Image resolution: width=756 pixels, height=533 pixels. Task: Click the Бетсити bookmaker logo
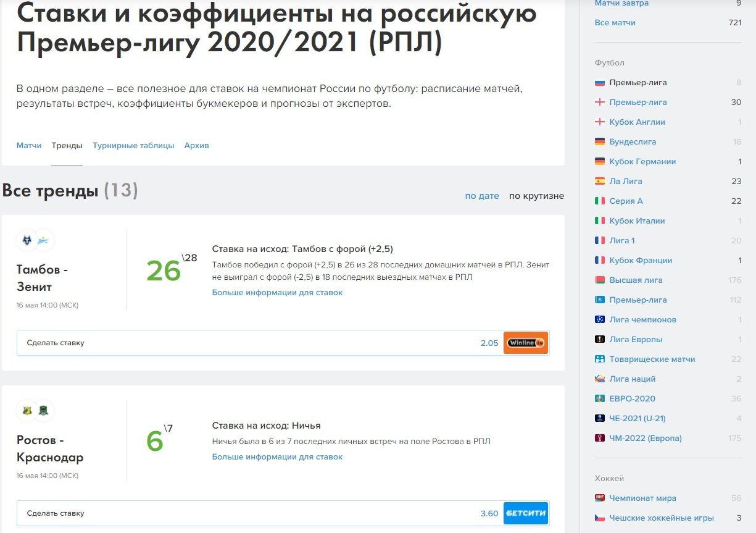pyautogui.click(x=525, y=513)
